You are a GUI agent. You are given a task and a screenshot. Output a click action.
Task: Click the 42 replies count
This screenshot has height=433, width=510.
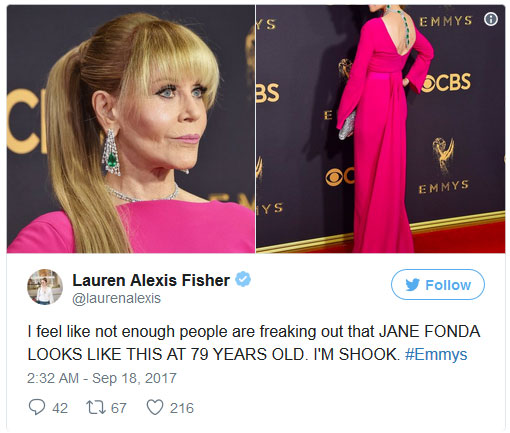[60, 408]
